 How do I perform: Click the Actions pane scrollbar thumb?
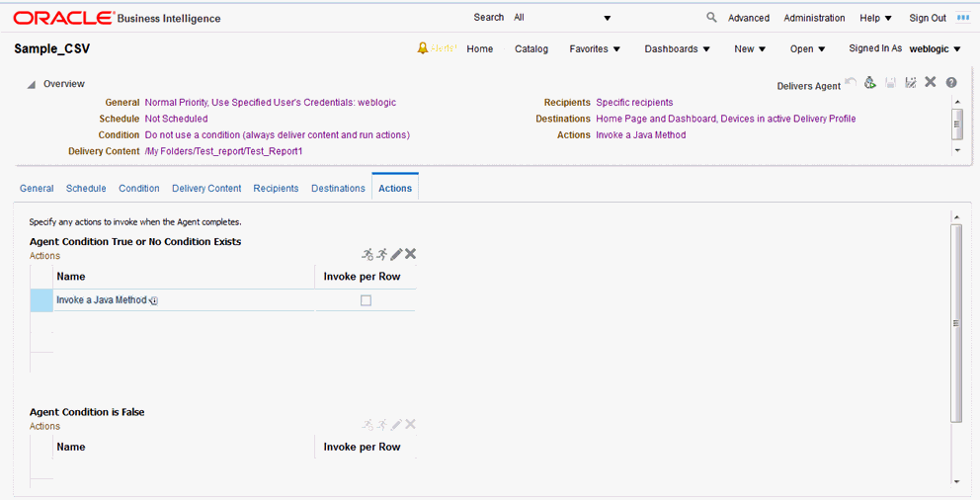pyautogui.click(x=956, y=324)
